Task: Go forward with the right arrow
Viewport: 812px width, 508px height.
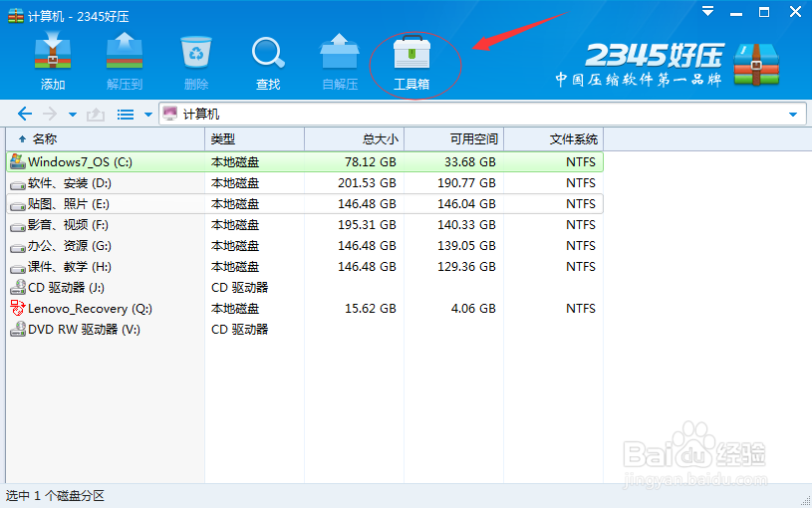Action: (x=50, y=114)
